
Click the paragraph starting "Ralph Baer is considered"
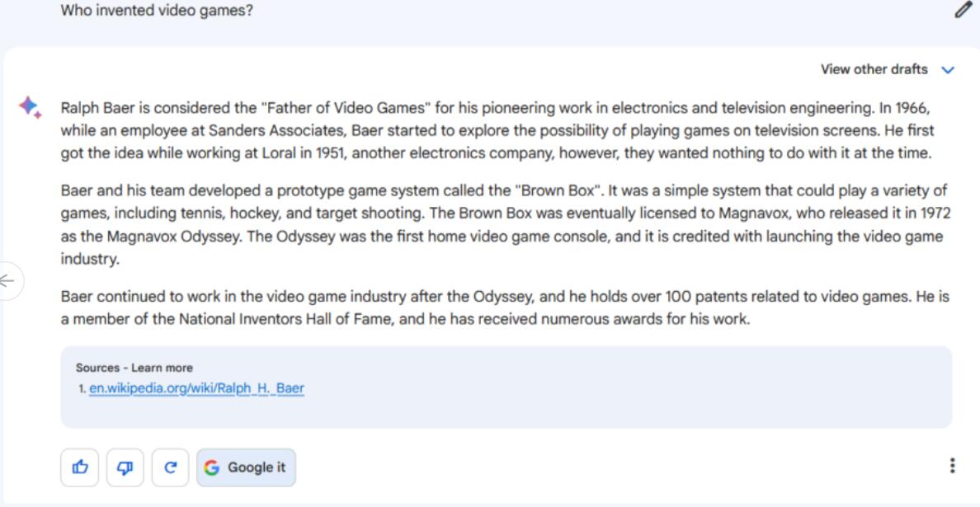[x=495, y=130]
